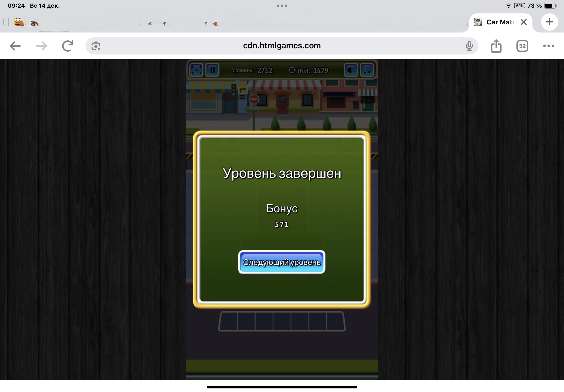Click the game fullscreen expand icon
Image resolution: width=564 pixels, height=392 pixels.
pos(196,70)
